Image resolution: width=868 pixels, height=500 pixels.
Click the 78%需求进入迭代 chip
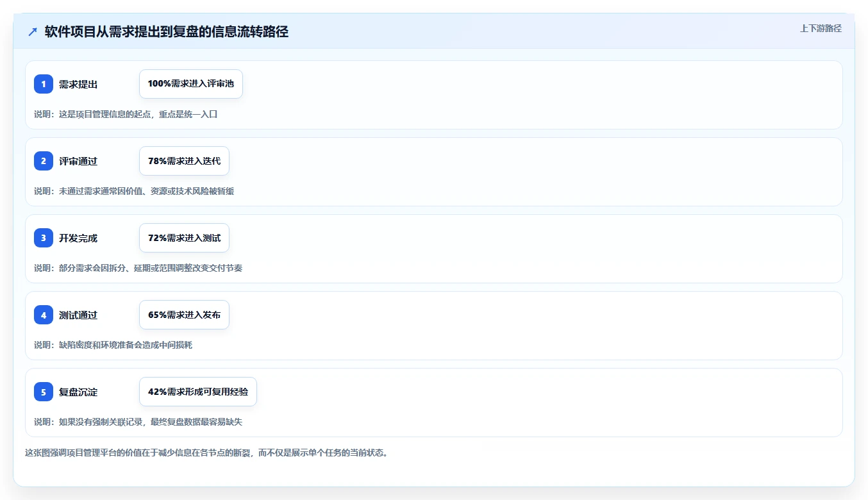pyautogui.click(x=184, y=161)
